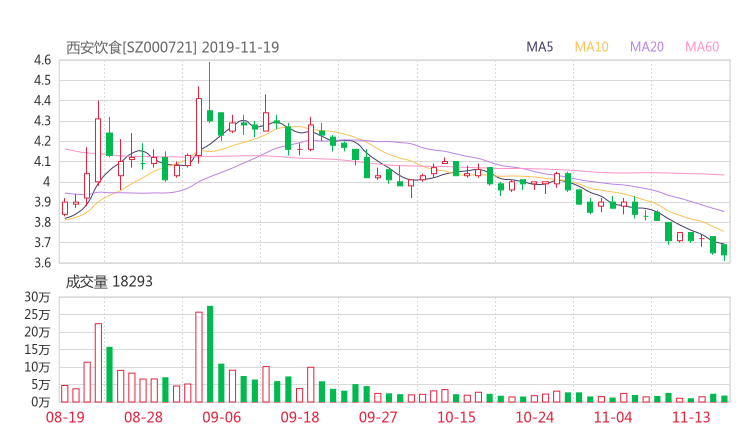The image size is (740, 440).
Task: Click the tallest green volume bar
Action: (210, 354)
